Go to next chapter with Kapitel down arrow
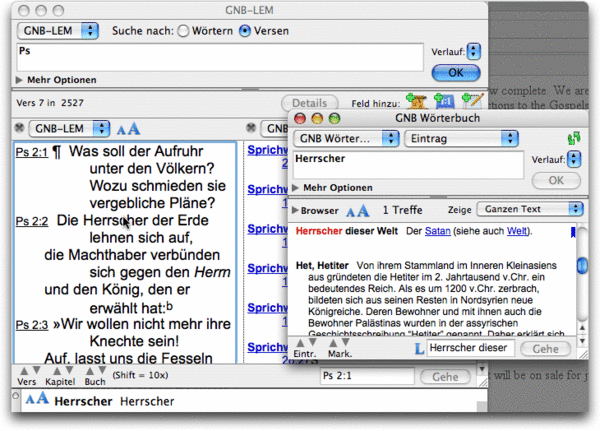 [x=69, y=370]
